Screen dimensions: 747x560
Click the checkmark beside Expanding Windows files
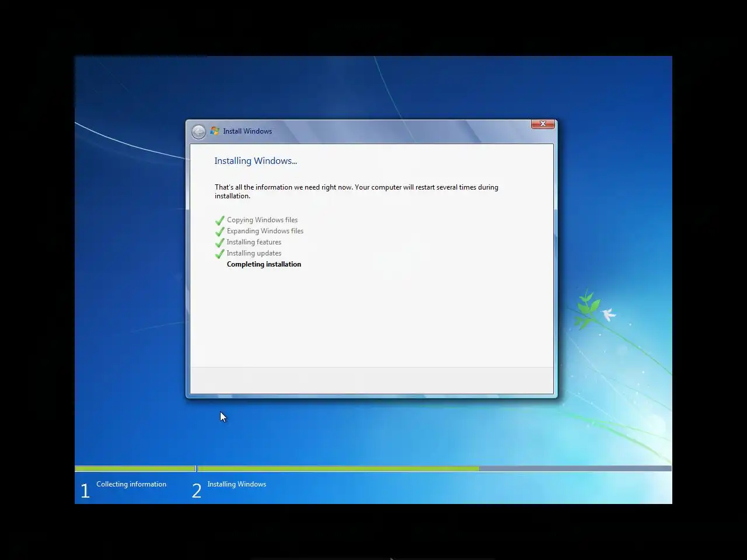click(x=220, y=232)
